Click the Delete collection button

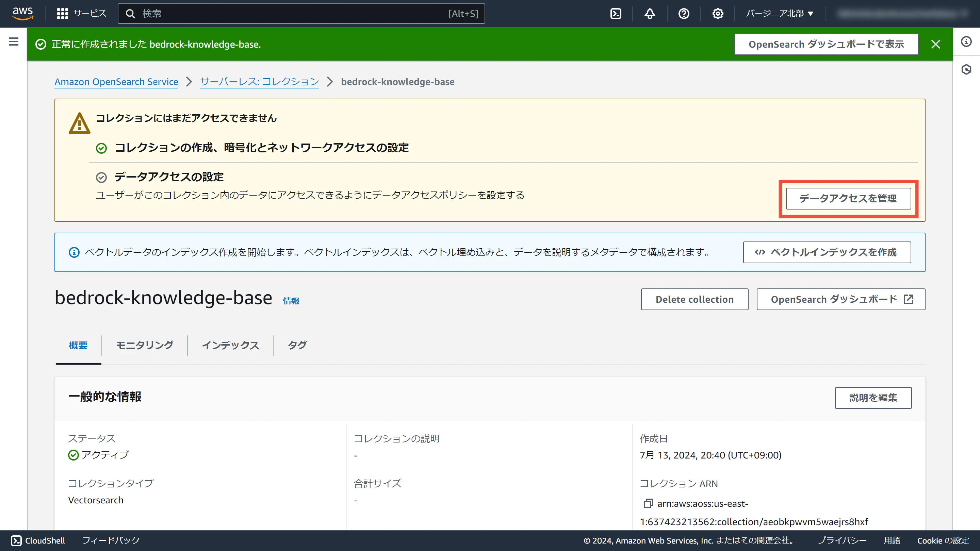695,299
